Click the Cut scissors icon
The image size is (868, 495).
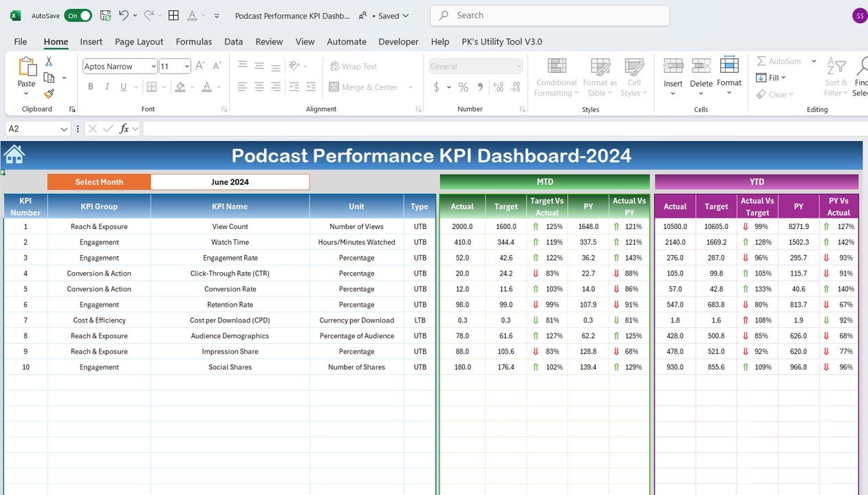(x=49, y=61)
